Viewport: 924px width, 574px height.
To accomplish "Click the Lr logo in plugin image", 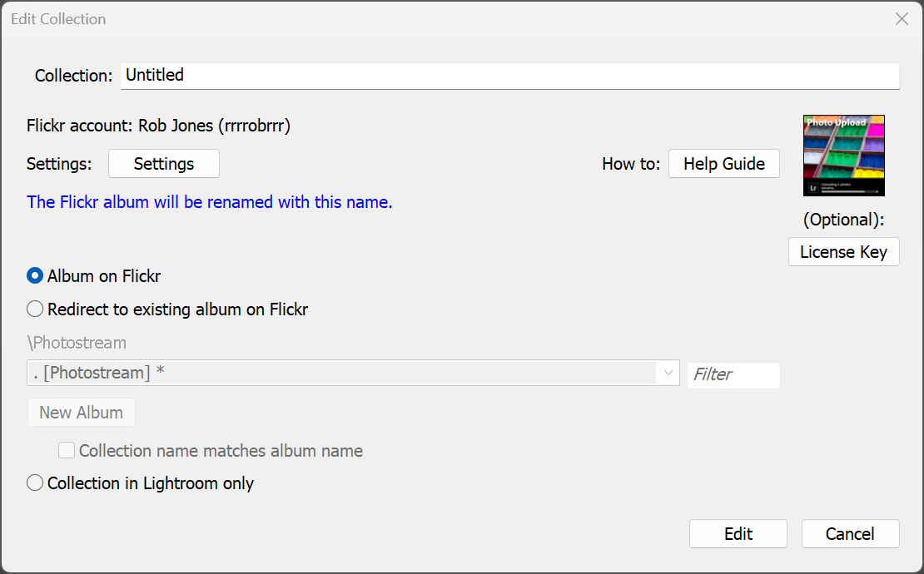I will tap(813, 188).
